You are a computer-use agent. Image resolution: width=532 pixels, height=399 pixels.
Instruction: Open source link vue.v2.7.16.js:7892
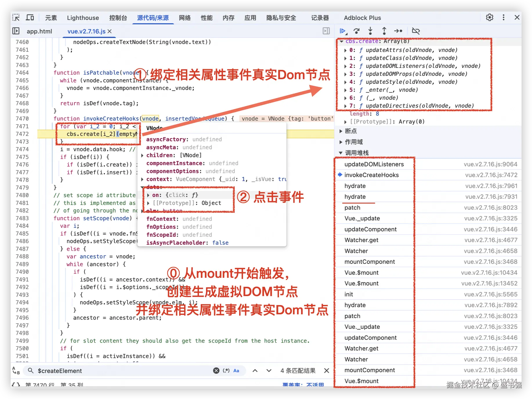coord(491,305)
